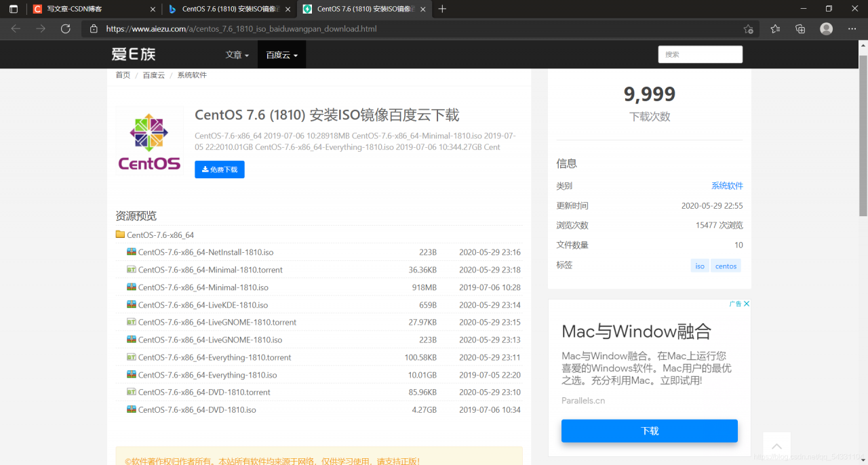Open 系统软件 breadcrumb link
This screenshot has height=465, width=868.
pos(192,75)
